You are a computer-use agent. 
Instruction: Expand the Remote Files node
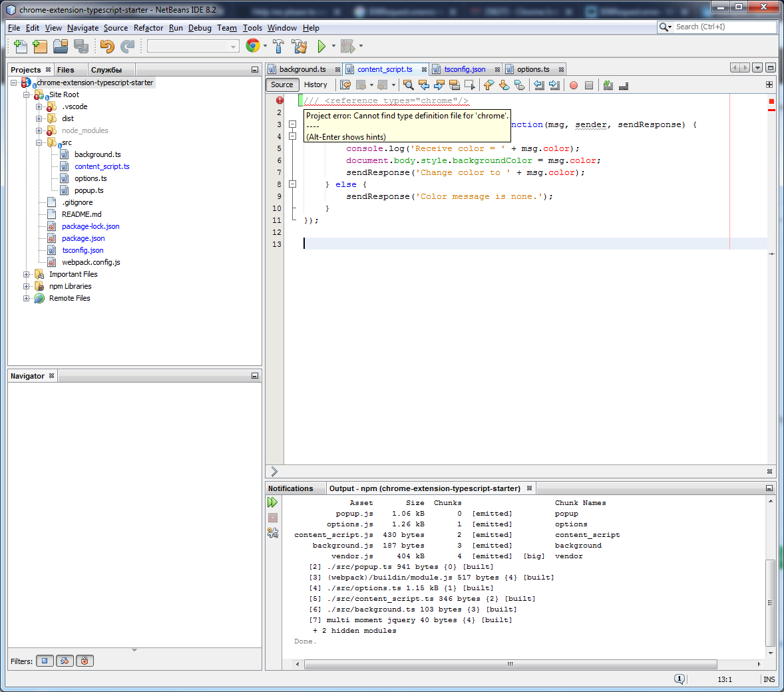tap(27, 299)
